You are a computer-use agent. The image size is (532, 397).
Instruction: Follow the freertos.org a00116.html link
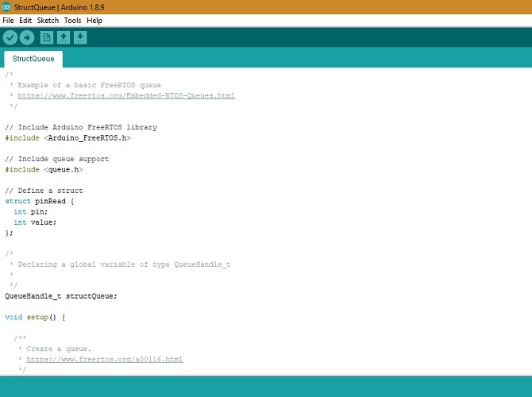click(105, 359)
